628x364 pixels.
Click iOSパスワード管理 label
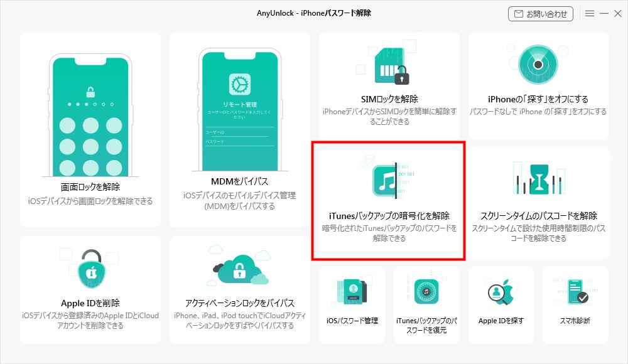(352, 321)
